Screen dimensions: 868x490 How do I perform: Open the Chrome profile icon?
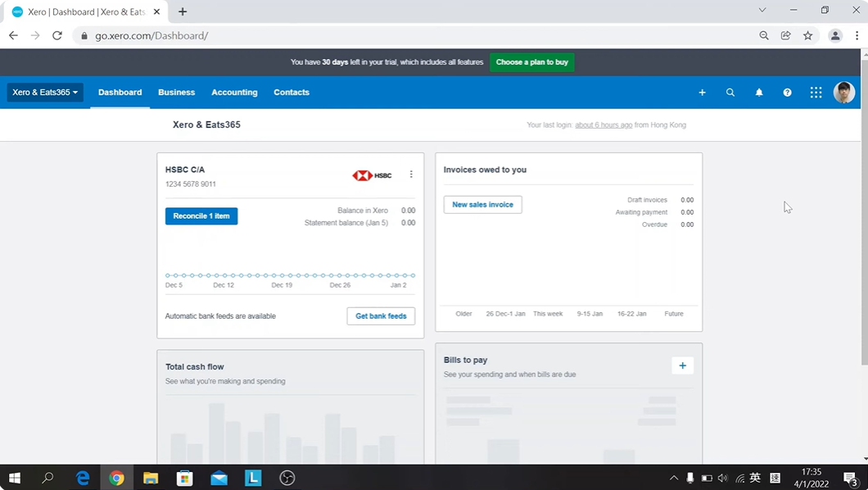[x=834, y=35]
